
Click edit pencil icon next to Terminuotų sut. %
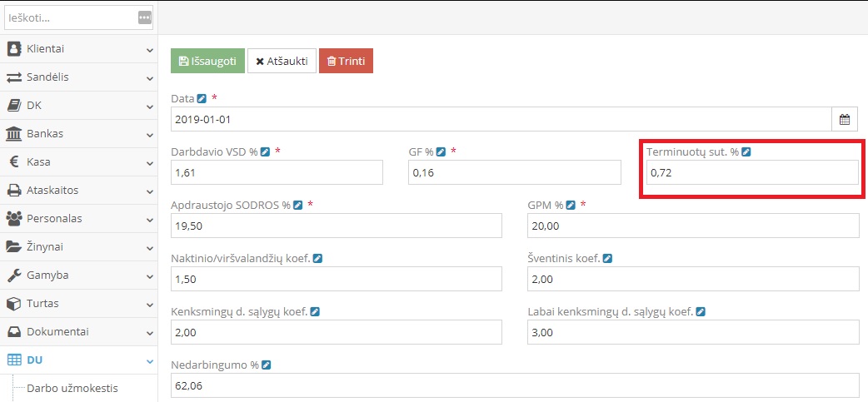click(746, 152)
